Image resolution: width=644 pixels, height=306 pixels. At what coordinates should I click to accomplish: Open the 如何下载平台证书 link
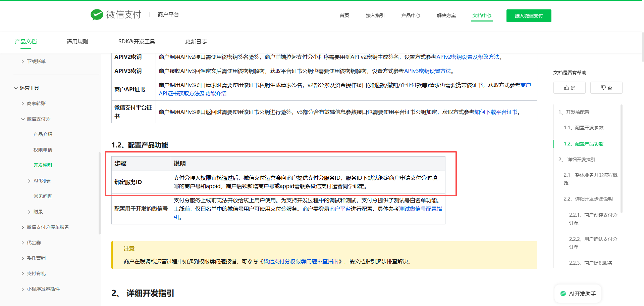[x=496, y=112]
